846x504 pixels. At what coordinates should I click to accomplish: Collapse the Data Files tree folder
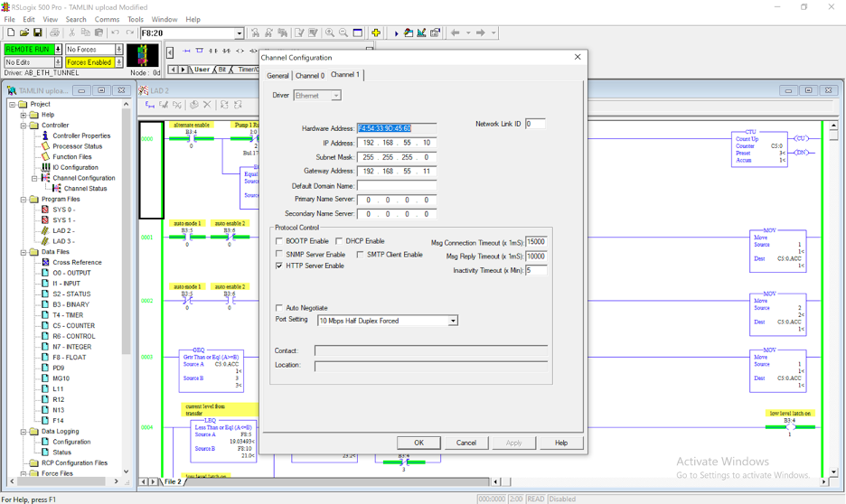(x=23, y=252)
